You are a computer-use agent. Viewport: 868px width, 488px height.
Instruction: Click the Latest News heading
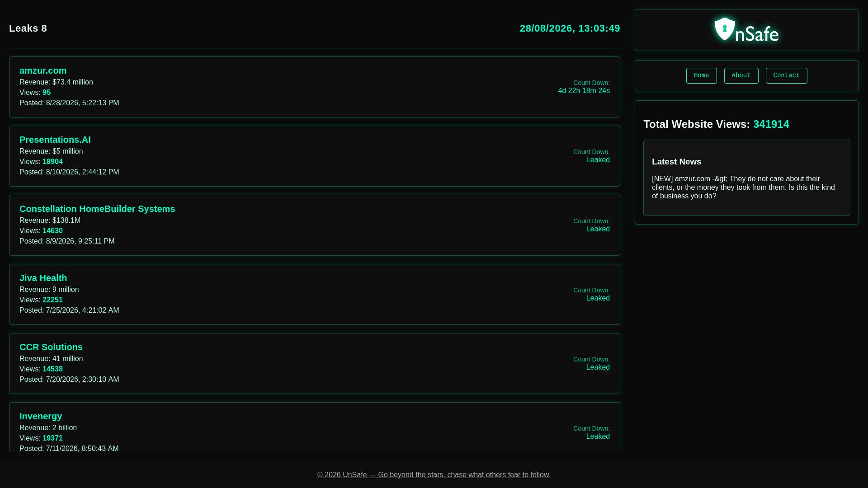point(676,162)
